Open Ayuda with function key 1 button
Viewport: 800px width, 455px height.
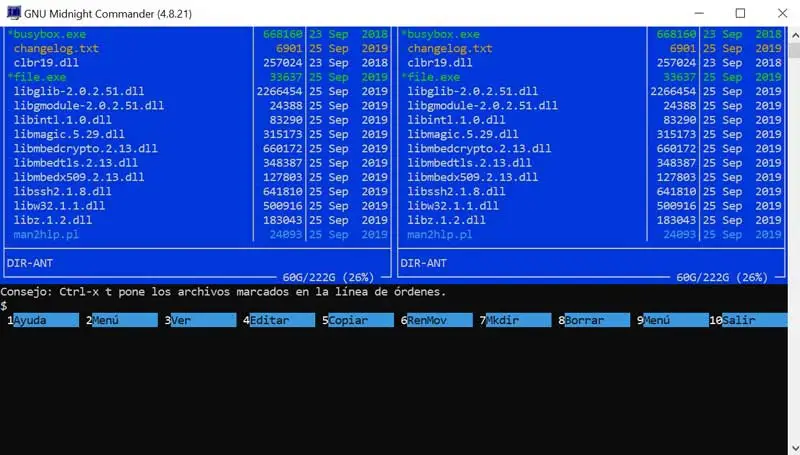pyautogui.click(x=43, y=320)
